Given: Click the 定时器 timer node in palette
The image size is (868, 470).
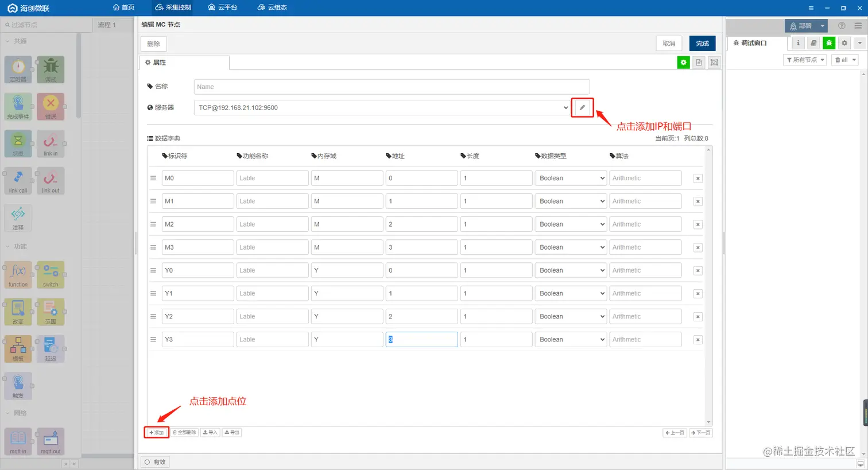Looking at the screenshot, I should [18, 70].
